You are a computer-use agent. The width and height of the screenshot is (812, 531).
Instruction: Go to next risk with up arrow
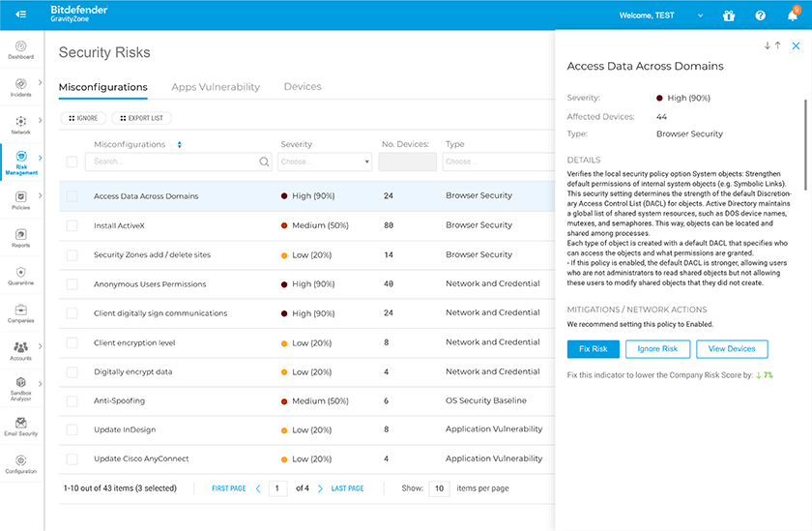point(777,45)
